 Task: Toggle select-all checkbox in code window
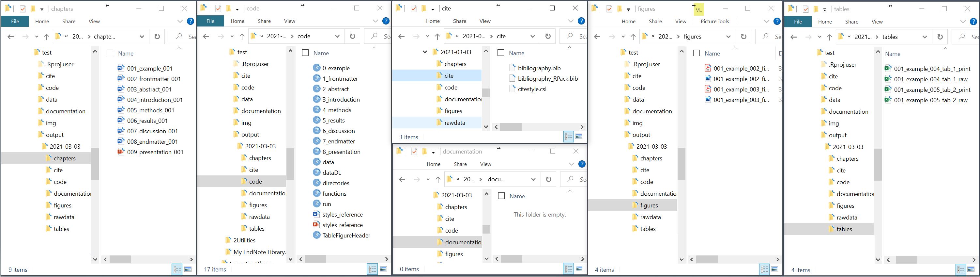coord(305,53)
